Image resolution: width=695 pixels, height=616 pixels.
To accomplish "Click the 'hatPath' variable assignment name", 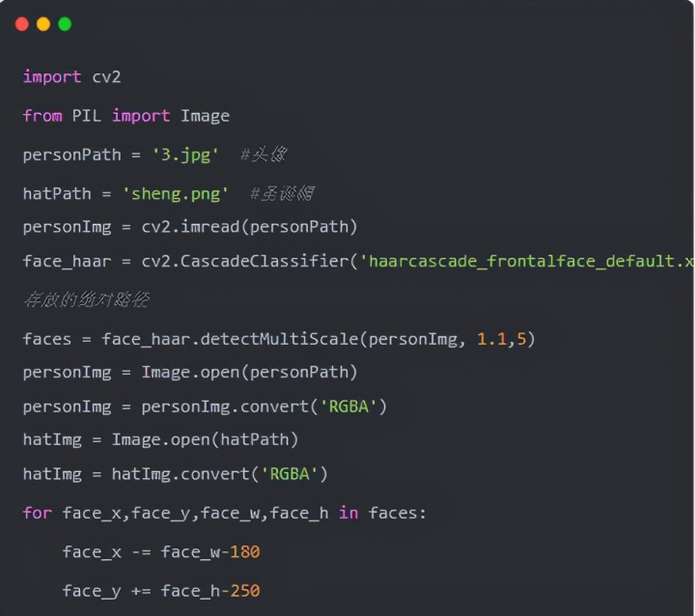I will click(57, 194).
